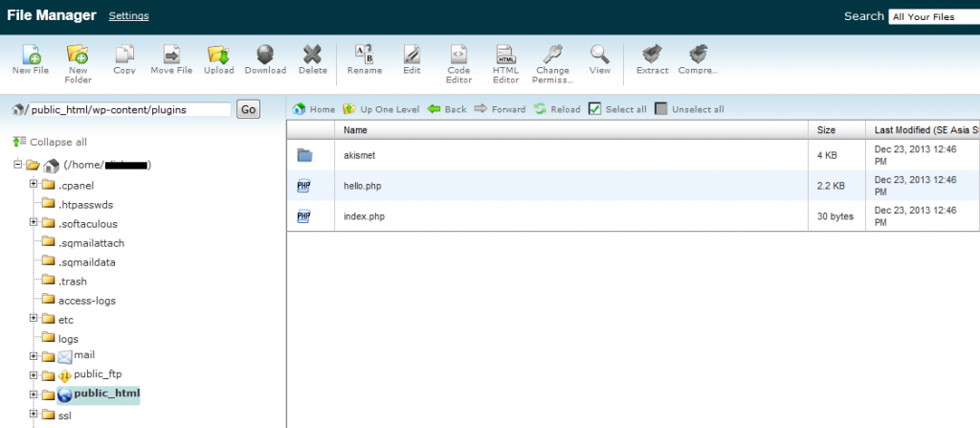Expand the .softaculous folder node
This screenshot has height=428, width=980.
click(x=33, y=223)
